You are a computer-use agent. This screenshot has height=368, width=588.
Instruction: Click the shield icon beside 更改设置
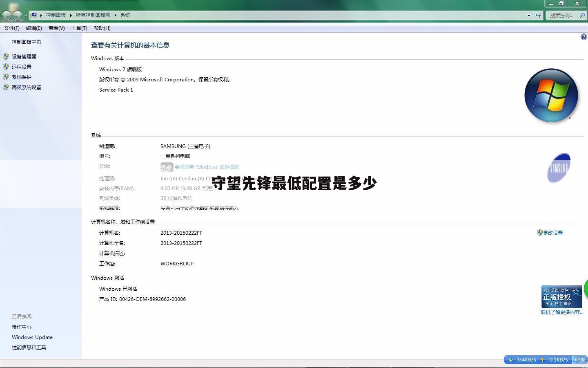click(539, 233)
